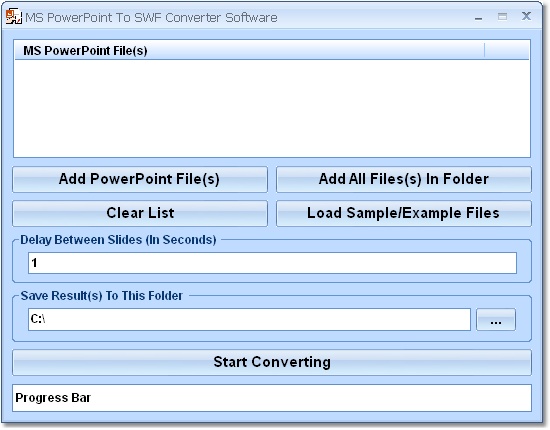Image resolution: width=550 pixels, height=430 pixels.
Task: Select the MS PowerPoint File(s) column header
Action: point(249,51)
